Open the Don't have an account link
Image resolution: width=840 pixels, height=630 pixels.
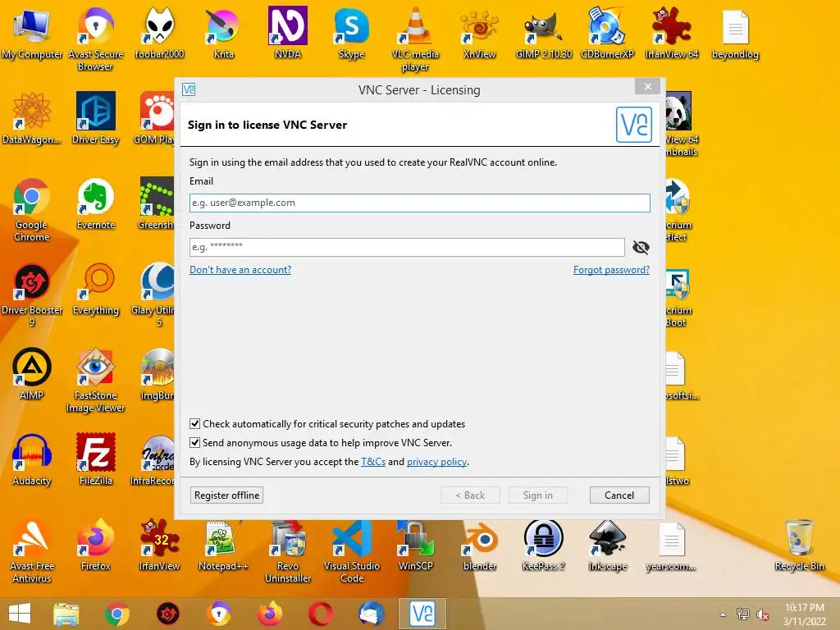[x=240, y=269]
